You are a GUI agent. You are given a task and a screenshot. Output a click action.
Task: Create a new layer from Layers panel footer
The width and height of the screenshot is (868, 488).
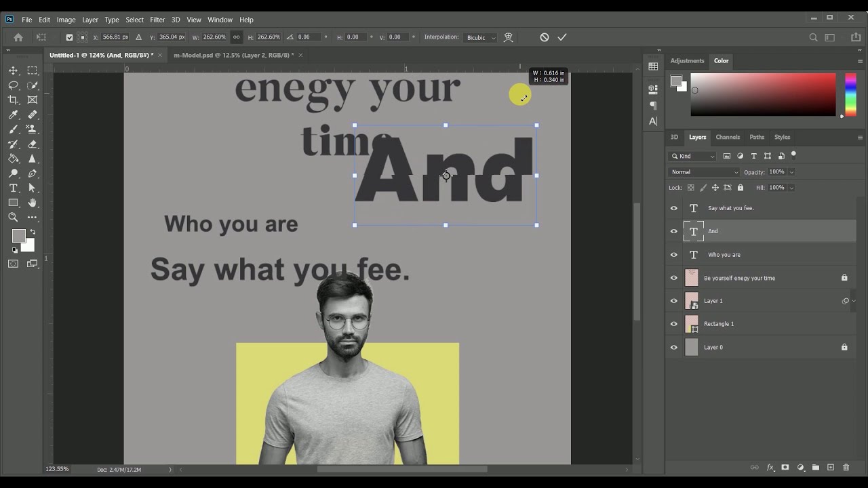click(x=831, y=468)
